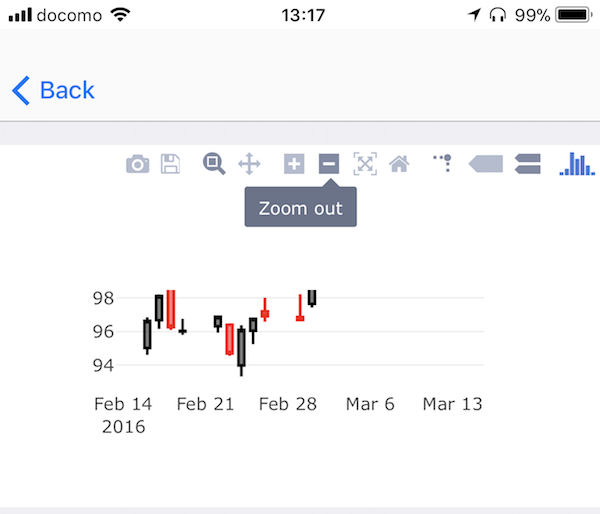600x514 pixels.
Task: Click the tall red candlestick near 98
Action: coord(171,309)
